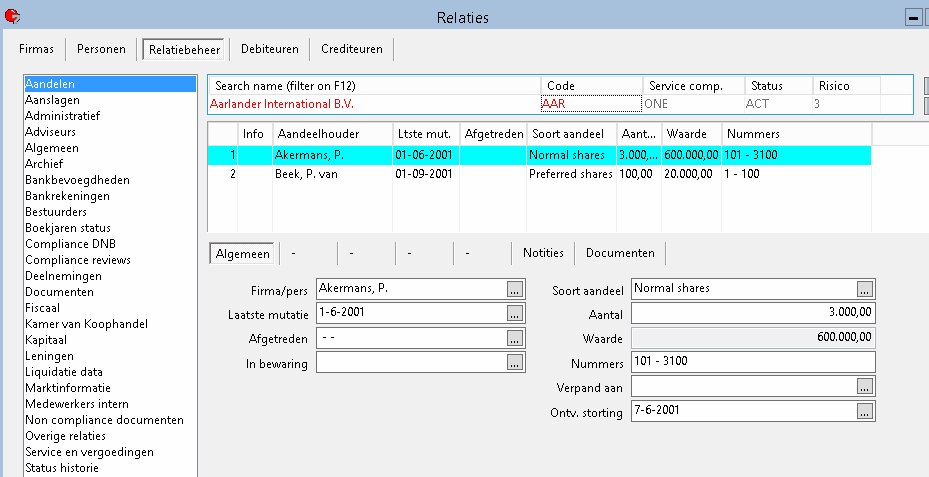Open lookup button for Soort aandeel field

864,289
